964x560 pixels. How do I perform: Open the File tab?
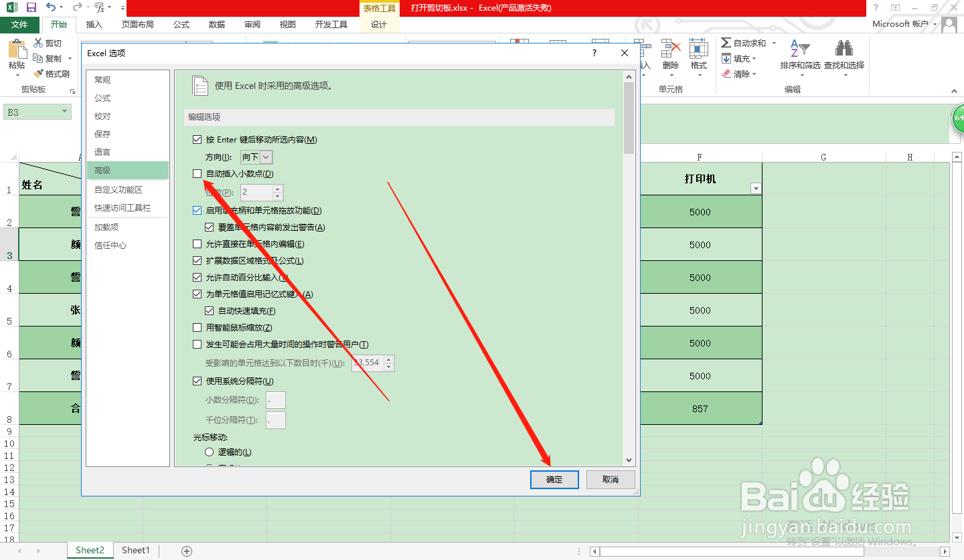[20, 25]
